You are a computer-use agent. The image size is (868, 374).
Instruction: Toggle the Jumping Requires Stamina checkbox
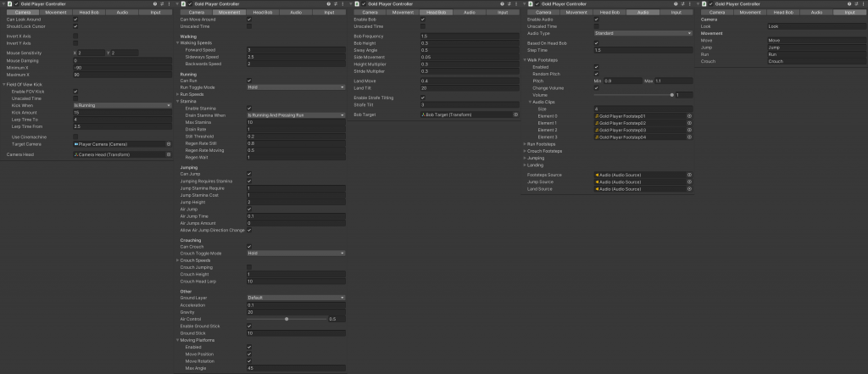(x=249, y=181)
